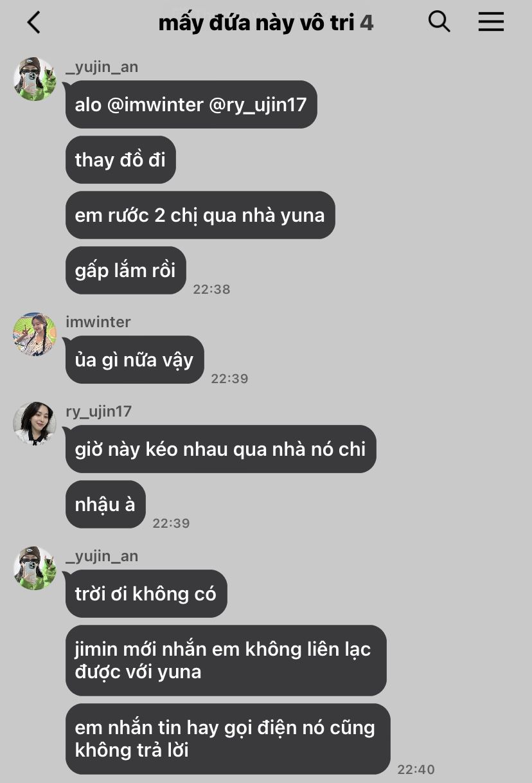
Task: Tap the "trời ơi không có" message
Action: 146,593
